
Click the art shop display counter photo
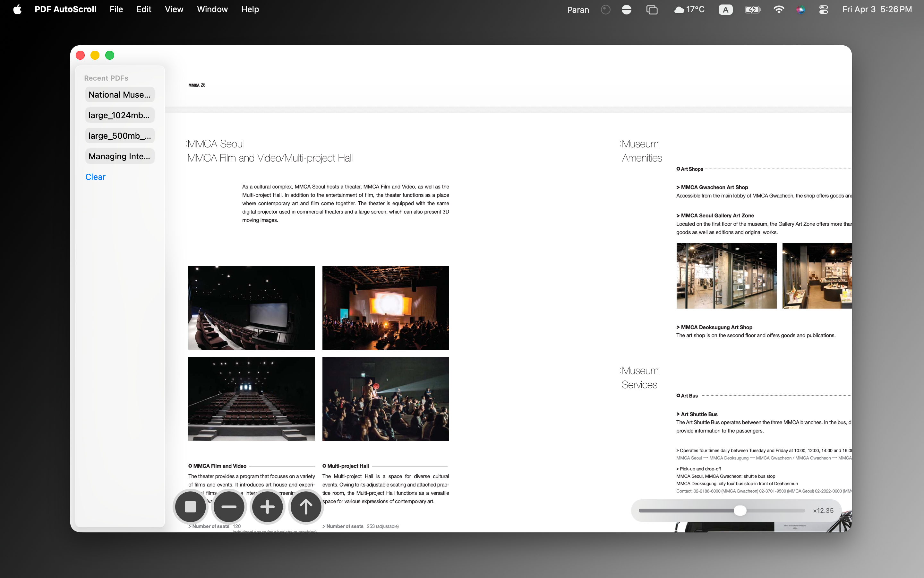click(817, 276)
